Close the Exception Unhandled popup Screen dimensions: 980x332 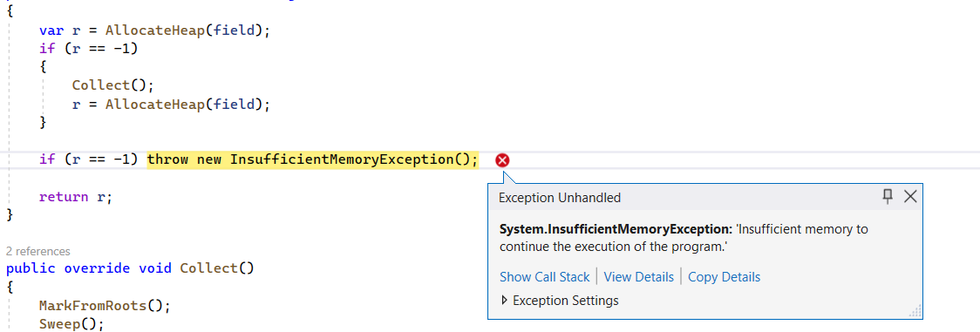910,197
